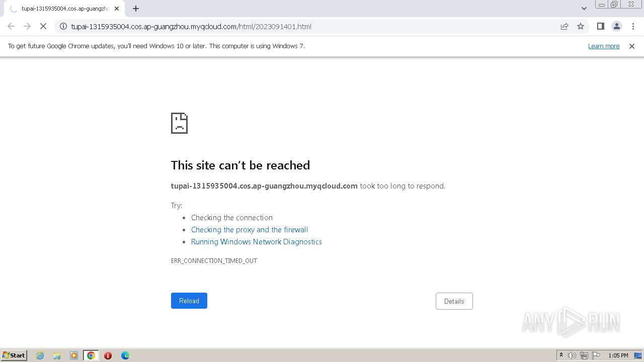Click the address bar URL
The height and width of the screenshot is (362, 644).
coord(191,26)
